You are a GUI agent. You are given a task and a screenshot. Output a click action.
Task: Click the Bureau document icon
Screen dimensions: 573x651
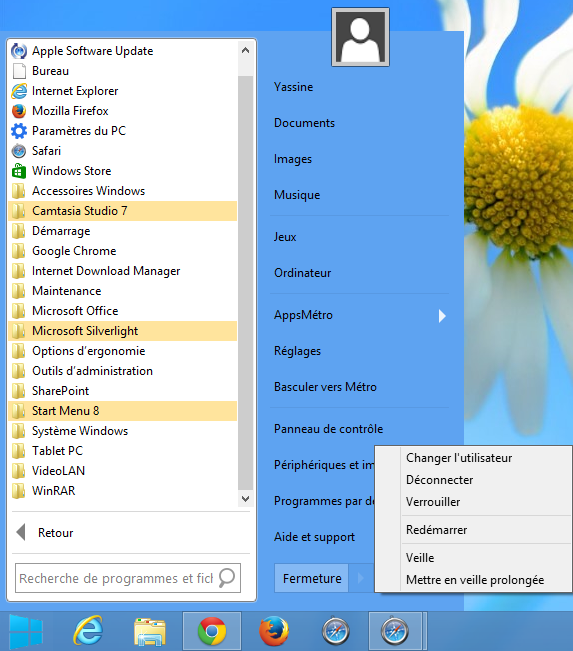pyautogui.click(x=19, y=71)
